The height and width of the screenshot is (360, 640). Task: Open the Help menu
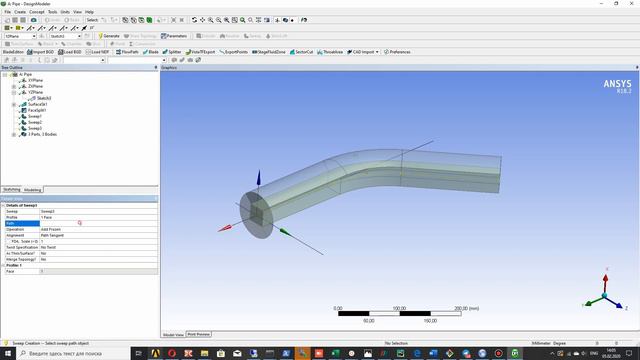coord(89,12)
